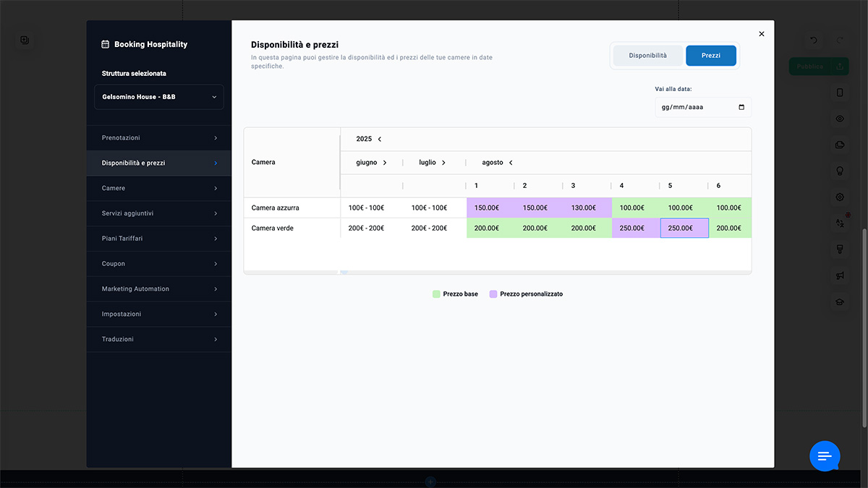Click the mobile preview phone icon
The image size is (868, 488).
point(840,93)
